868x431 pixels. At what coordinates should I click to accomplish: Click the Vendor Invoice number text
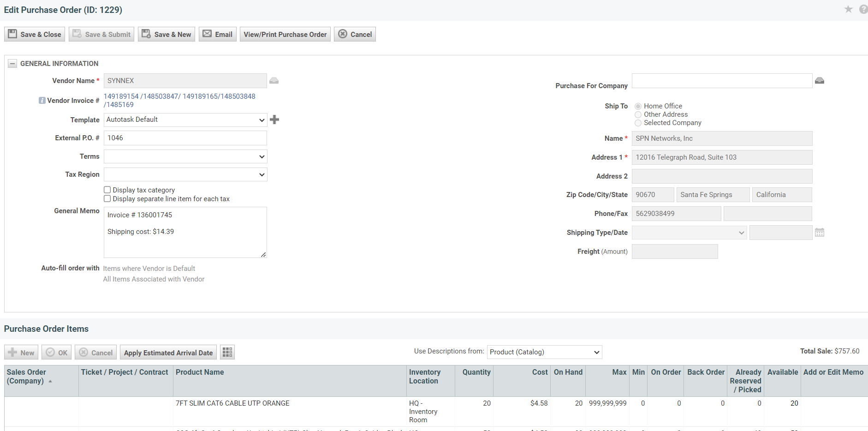point(179,101)
